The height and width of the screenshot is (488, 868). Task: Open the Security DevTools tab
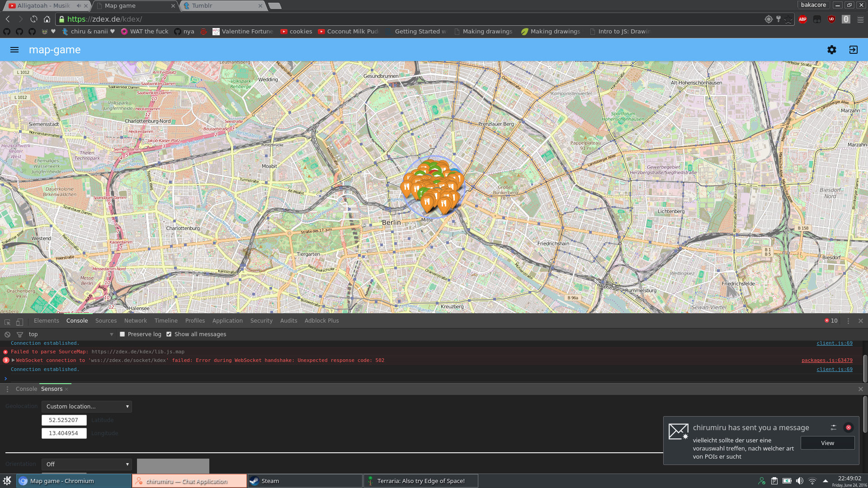(261, 321)
